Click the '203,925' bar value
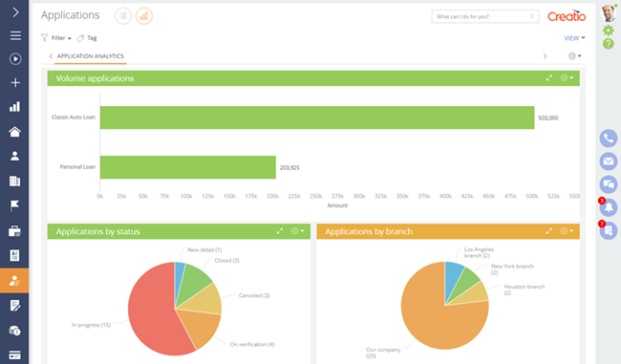The image size is (621, 364). coord(289,168)
